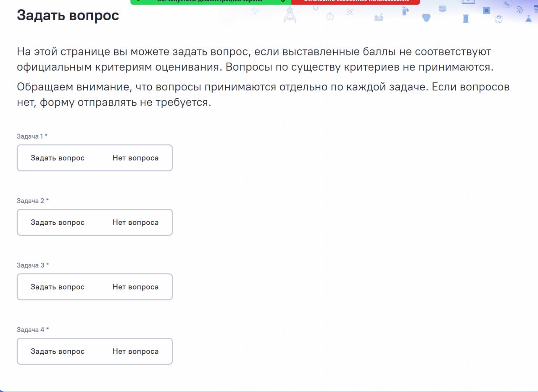Click the fire extinguisher icon in header
The image size is (538, 392).
pyautogui.click(x=405, y=11)
